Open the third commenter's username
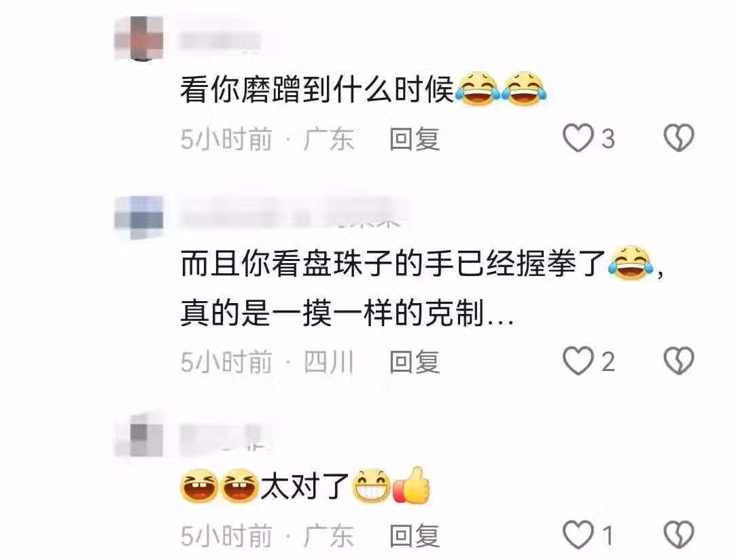Image resolution: width=734 pixels, height=560 pixels. 221,438
